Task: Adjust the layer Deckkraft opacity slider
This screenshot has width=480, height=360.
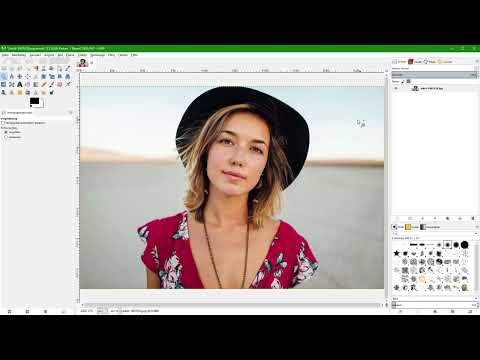Action: coord(434,75)
